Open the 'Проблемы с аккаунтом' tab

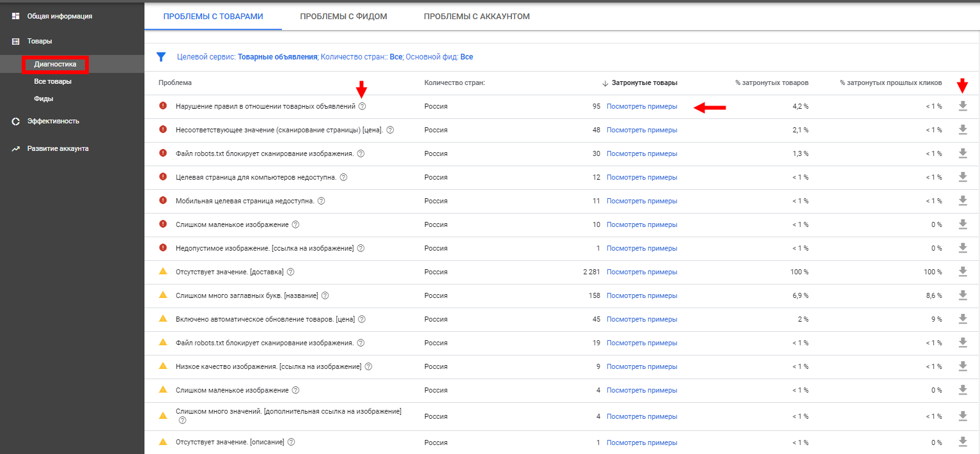coord(476,16)
